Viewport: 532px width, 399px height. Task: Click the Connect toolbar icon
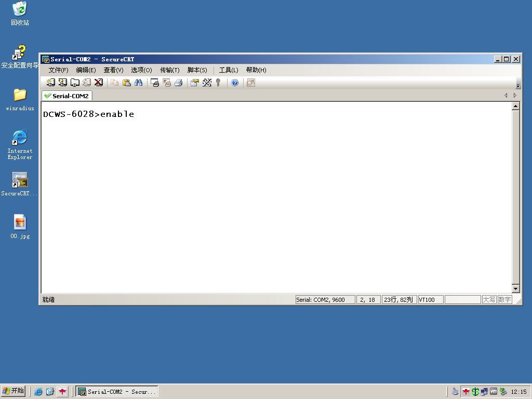(x=51, y=83)
